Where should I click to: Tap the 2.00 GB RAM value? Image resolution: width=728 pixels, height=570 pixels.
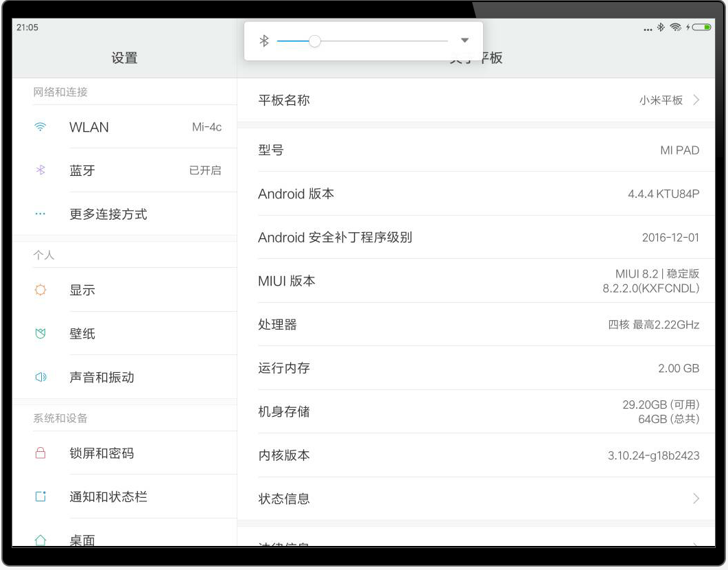point(679,368)
